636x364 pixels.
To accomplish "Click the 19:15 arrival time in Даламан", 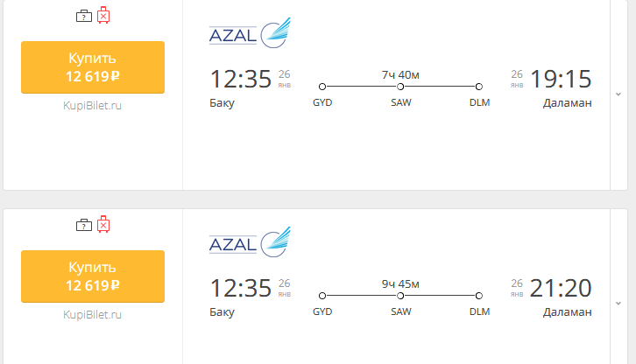I will (x=561, y=80).
